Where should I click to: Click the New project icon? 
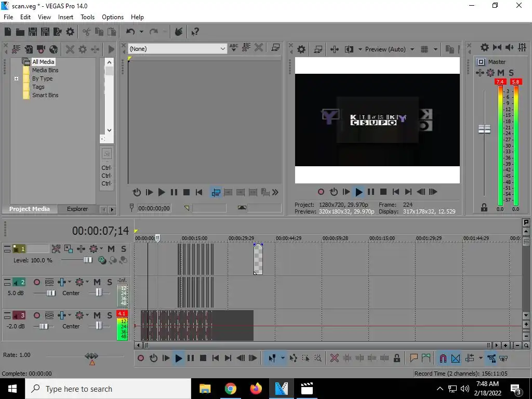pos(8,32)
